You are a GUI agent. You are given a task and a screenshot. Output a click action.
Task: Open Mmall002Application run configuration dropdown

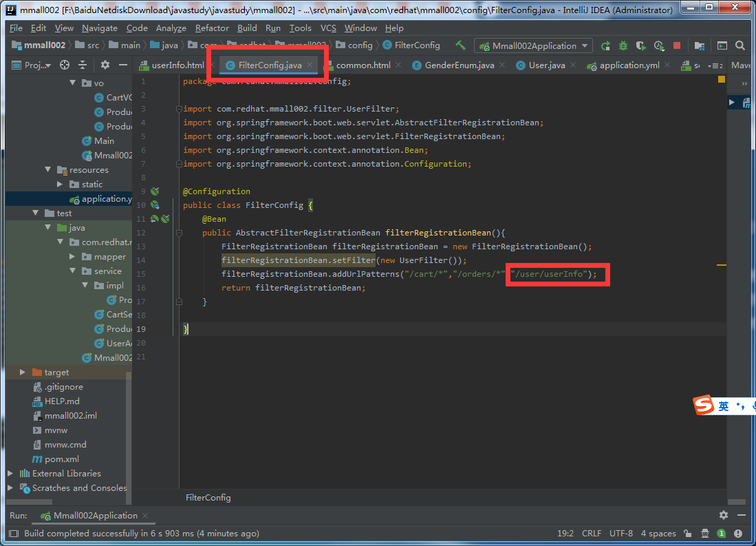(534, 46)
